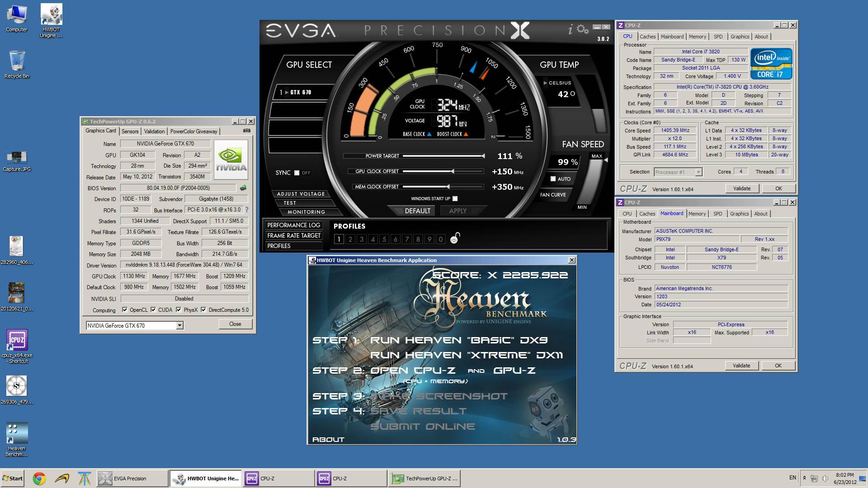
Task: Select the Capture.JPG desktop file
Action: tap(17, 161)
